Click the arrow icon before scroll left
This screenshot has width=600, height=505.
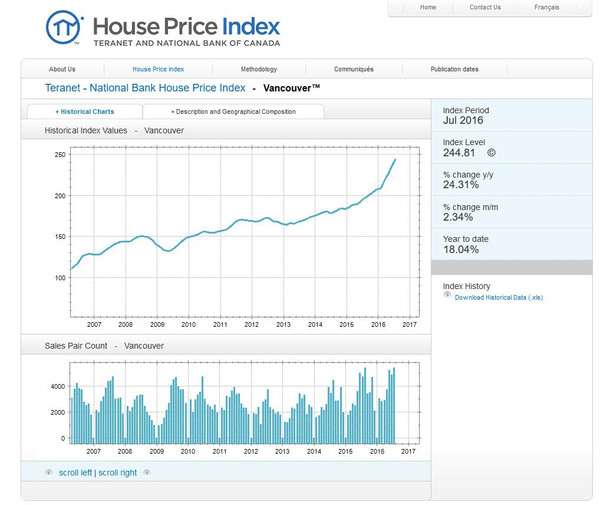[49, 472]
